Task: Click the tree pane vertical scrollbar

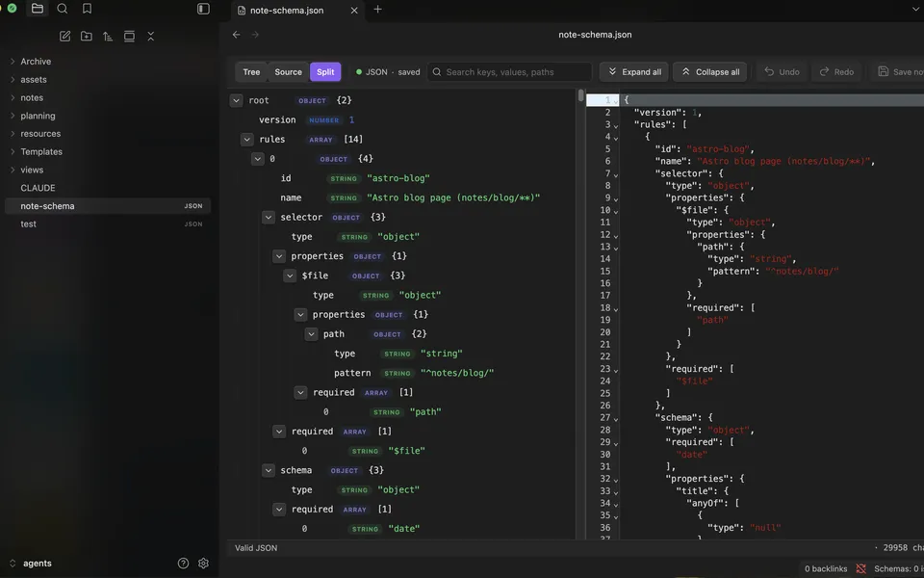Action: coord(580,95)
